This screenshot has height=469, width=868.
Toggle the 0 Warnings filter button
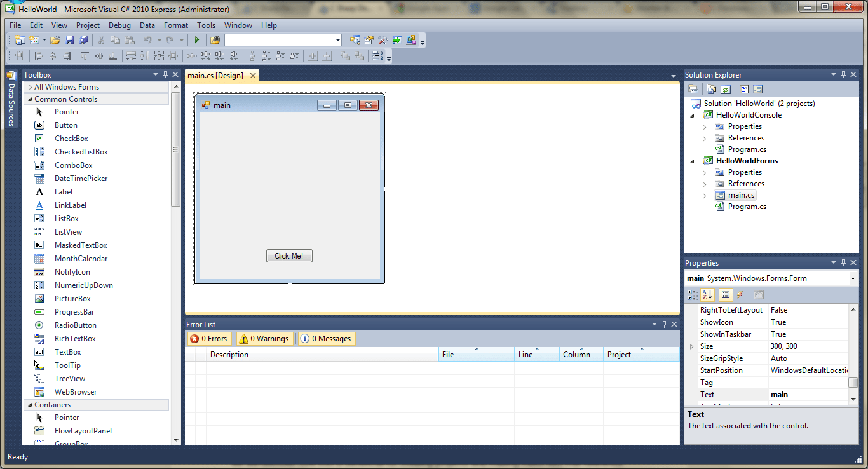(x=266, y=339)
